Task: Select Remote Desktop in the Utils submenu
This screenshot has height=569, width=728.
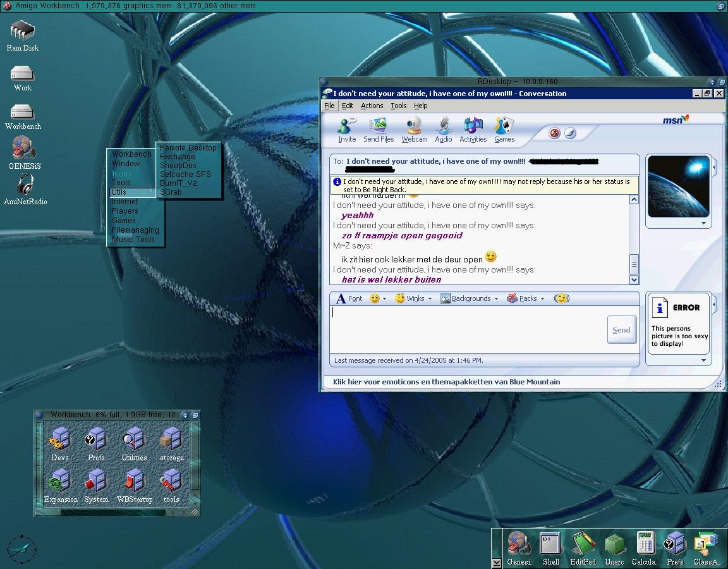Action: [x=188, y=148]
